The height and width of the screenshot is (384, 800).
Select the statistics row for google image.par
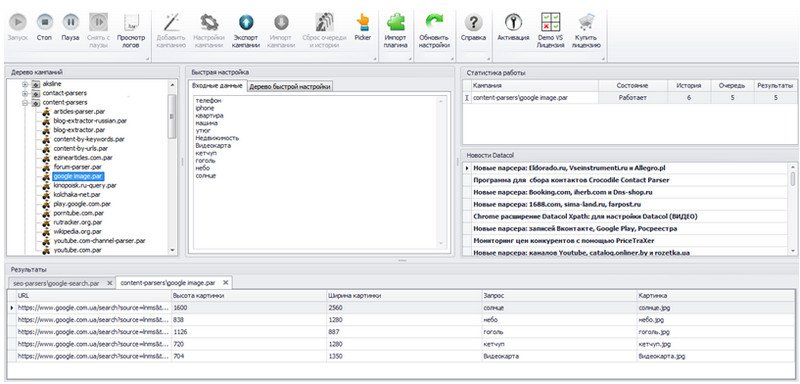(629, 97)
